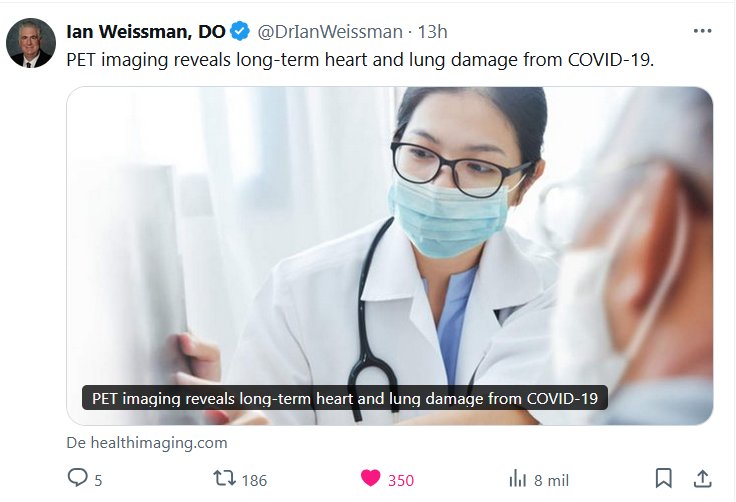Click the repost arrows icon

(x=225, y=479)
